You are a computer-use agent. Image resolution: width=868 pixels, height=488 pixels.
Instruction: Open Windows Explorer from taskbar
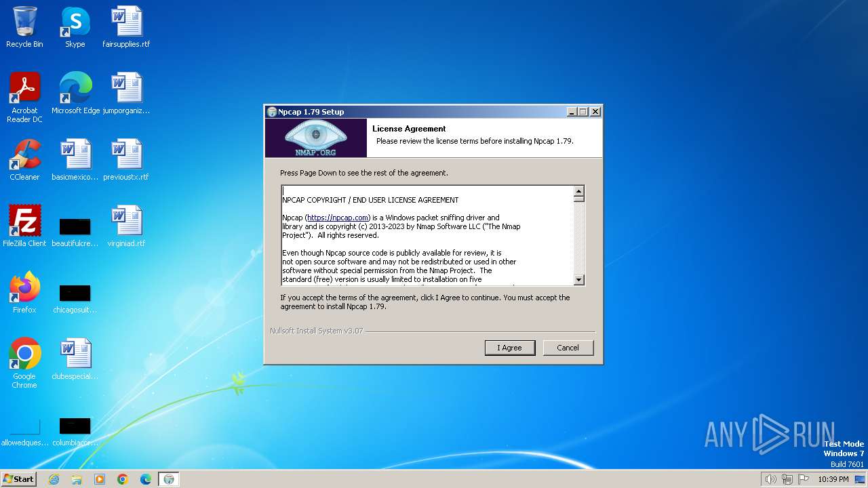pyautogui.click(x=77, y=479)
